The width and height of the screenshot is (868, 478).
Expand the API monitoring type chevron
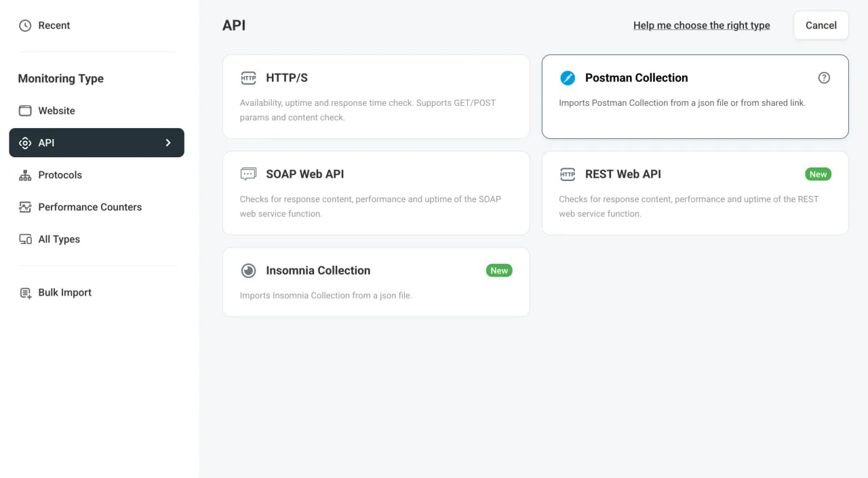click(x=167, y=142)
